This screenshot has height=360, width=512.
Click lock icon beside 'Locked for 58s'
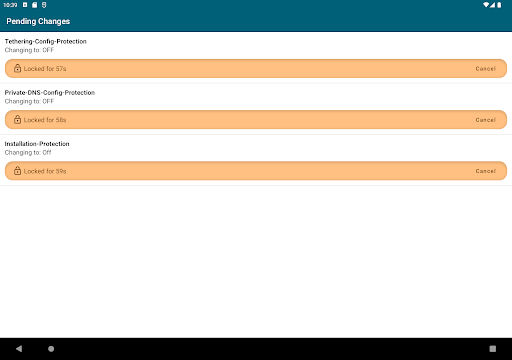point(17,119)
